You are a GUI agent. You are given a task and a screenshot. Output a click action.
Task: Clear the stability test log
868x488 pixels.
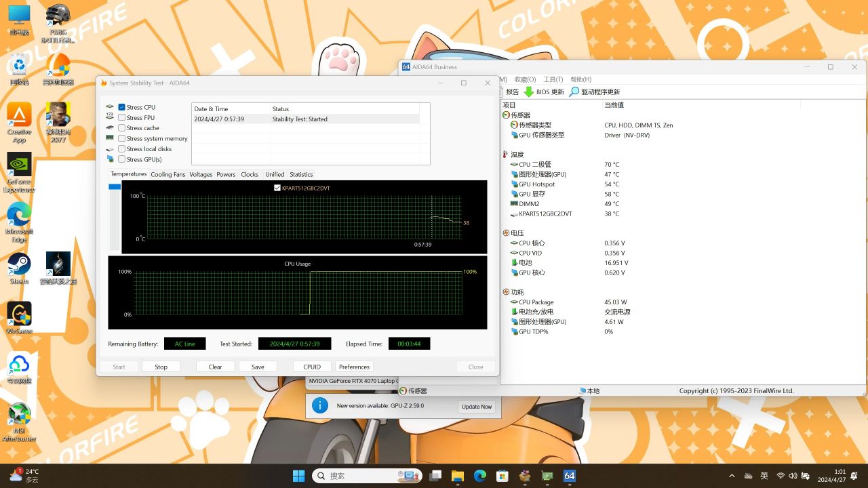click(x=215, y=367)
